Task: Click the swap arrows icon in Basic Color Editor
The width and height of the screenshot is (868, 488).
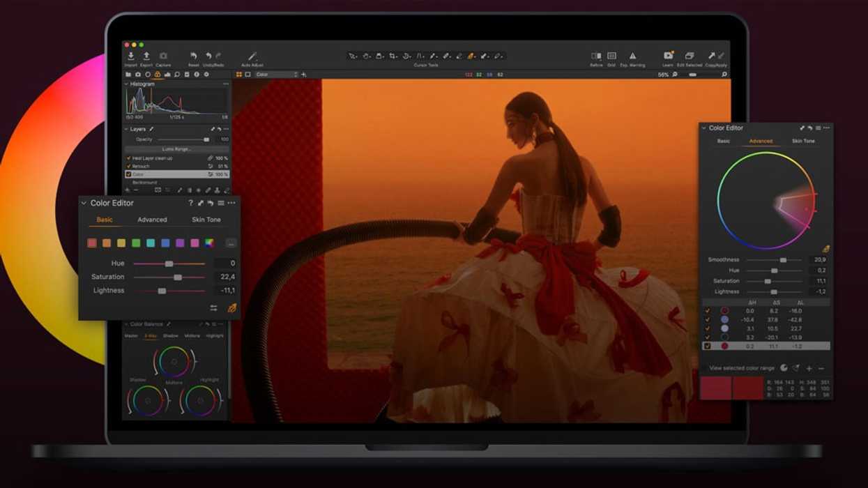Action: point(213,308)
